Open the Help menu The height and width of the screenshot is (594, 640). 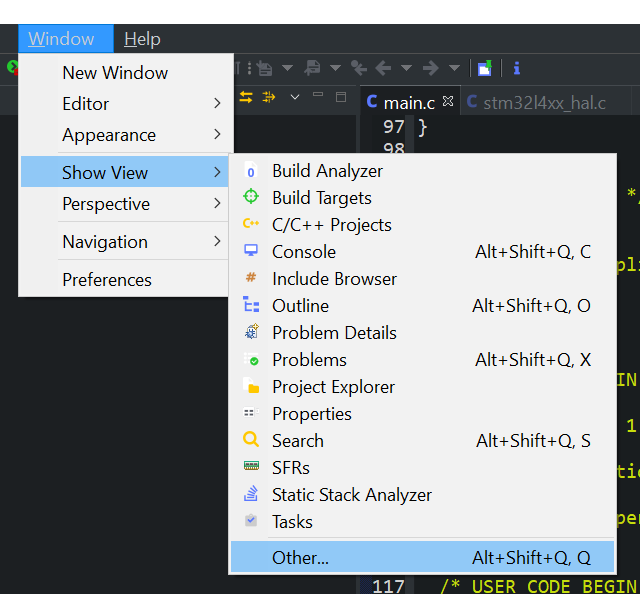[x=142, y=39]
